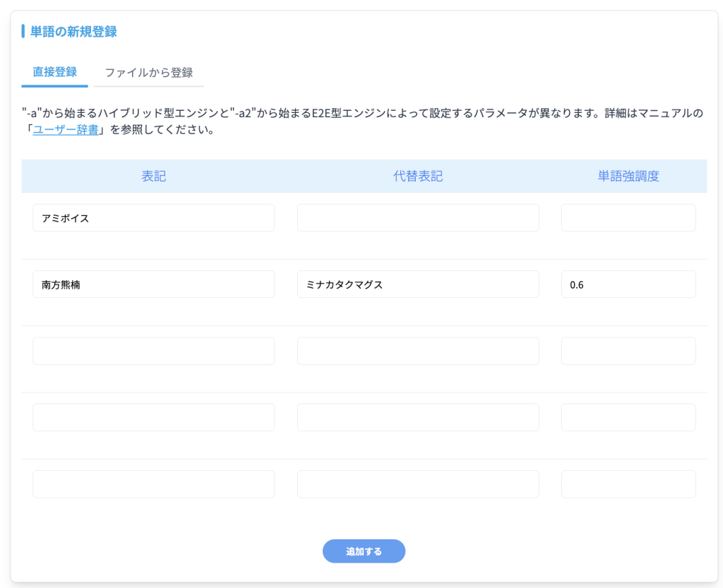
Task: Click the 単語強調度 field showing 0.6
Action: [x=628, y=284]
